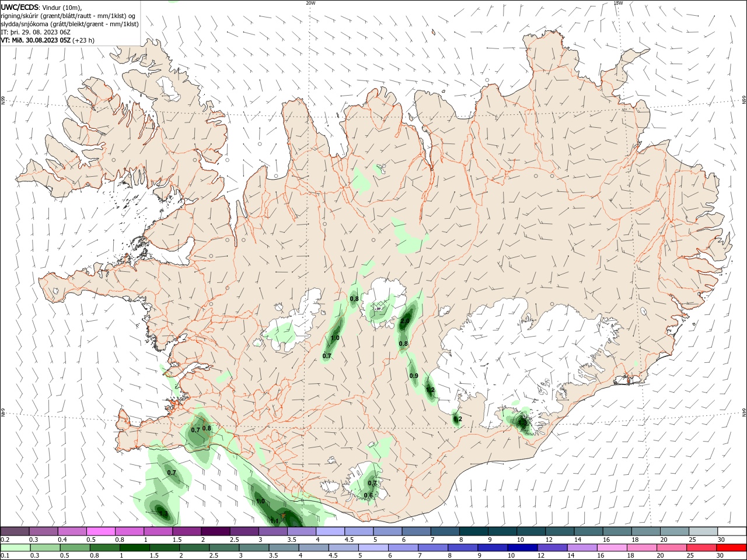Viewport: 747px width, 560px height.
Task: Click the purple rain swatch starting at 12
Action: 553,548
